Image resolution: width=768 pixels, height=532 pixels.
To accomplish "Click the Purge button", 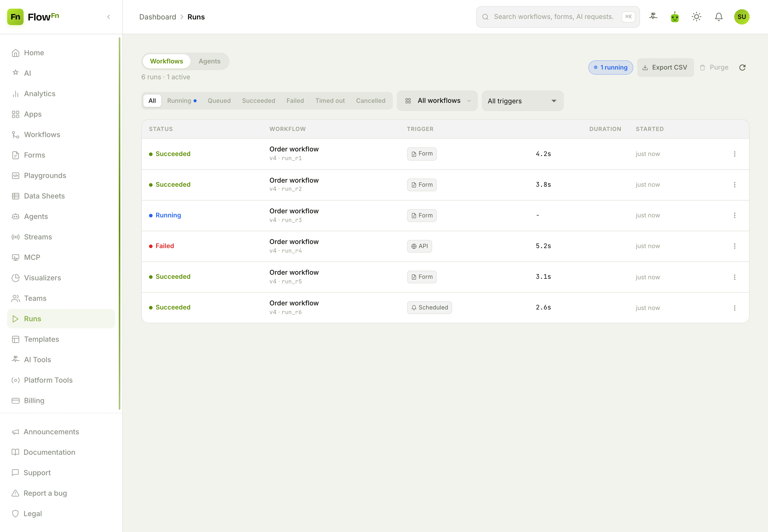I will coord(714,67).
